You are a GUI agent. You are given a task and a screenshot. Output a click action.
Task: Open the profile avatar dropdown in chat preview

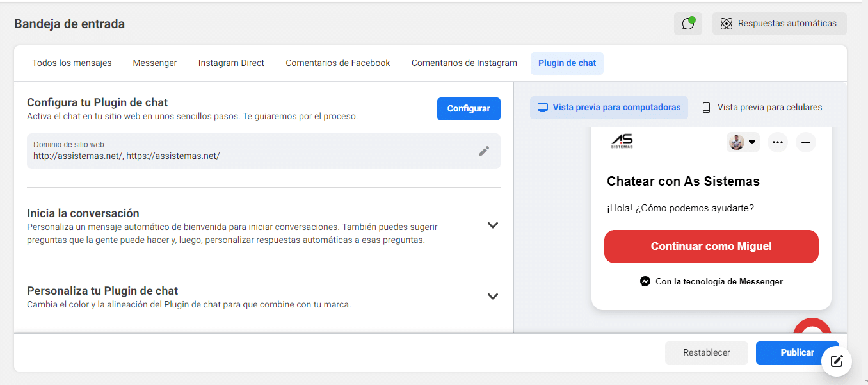click(x=743, y=142)
